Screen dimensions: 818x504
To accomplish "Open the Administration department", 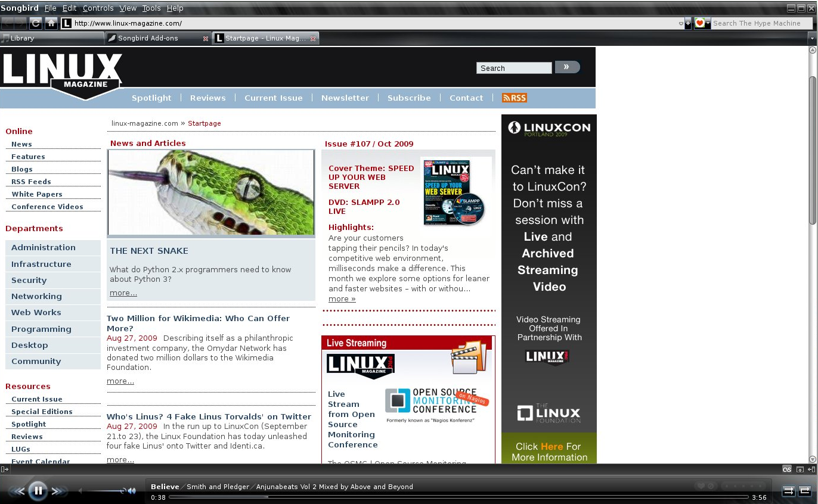I will point(53,248).
